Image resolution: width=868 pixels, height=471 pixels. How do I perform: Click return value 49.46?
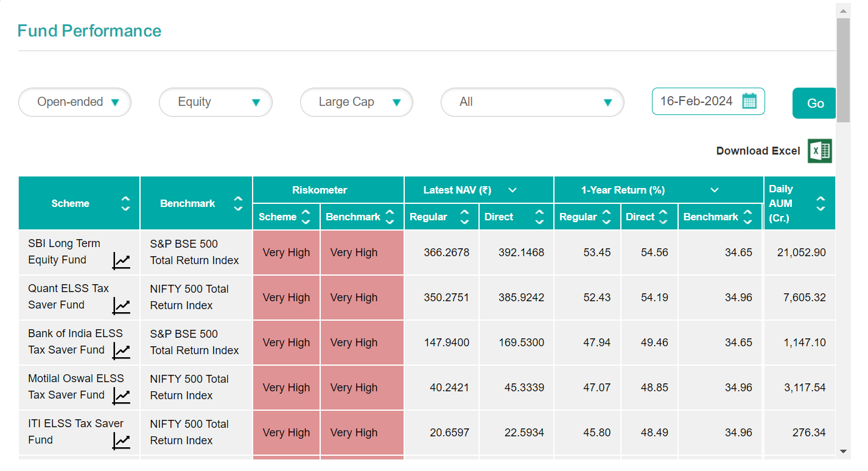point(654,343)
